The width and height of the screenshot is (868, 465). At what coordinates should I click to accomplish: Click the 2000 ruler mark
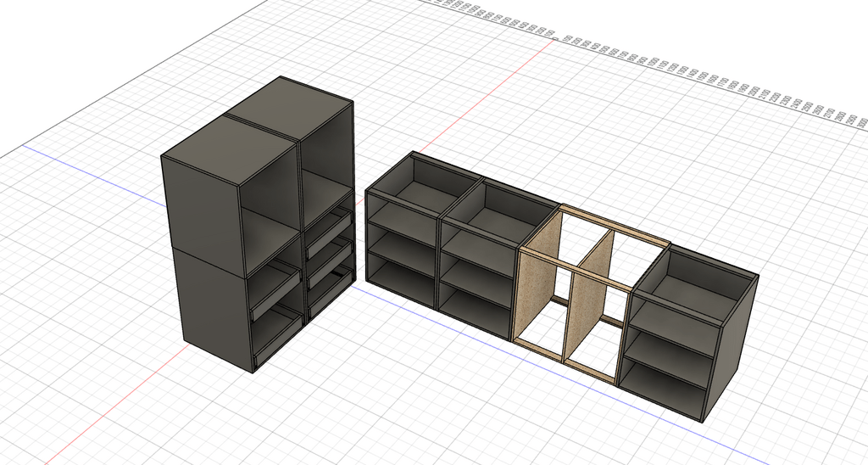(754, 91)
